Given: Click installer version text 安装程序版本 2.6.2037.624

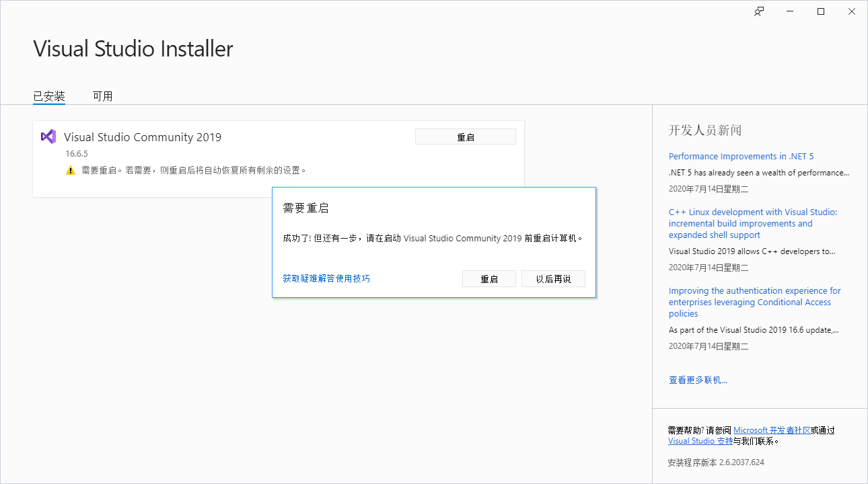Looking at the screenshot, I should pos(716,462).
